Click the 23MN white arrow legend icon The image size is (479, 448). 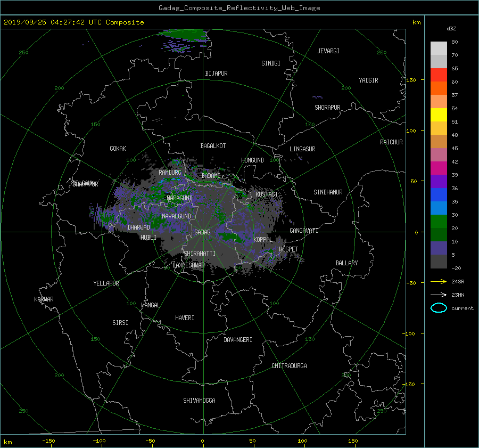439,295
